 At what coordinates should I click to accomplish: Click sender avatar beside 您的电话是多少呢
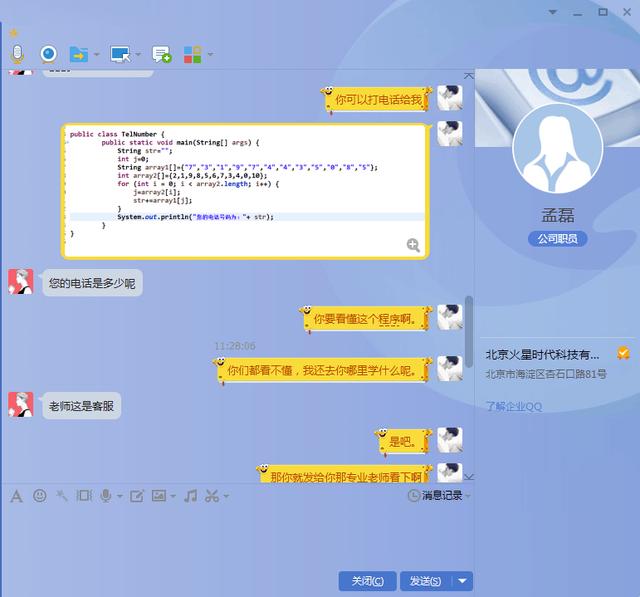[x=20, y=282]
